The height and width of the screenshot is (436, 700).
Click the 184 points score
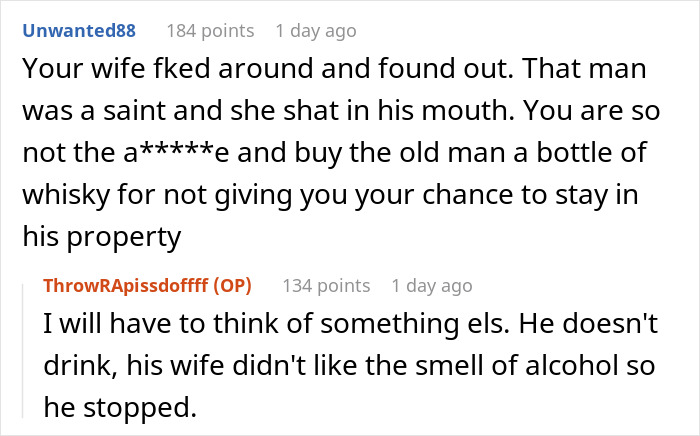(x=210, y=31)
